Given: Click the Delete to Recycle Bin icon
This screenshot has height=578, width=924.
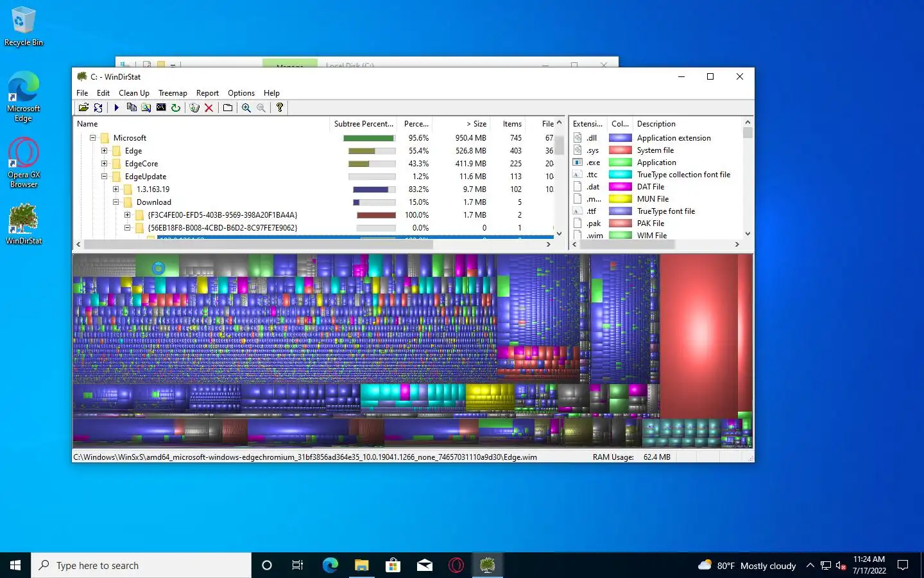Looking at the screenshot, I should point(194,108).
